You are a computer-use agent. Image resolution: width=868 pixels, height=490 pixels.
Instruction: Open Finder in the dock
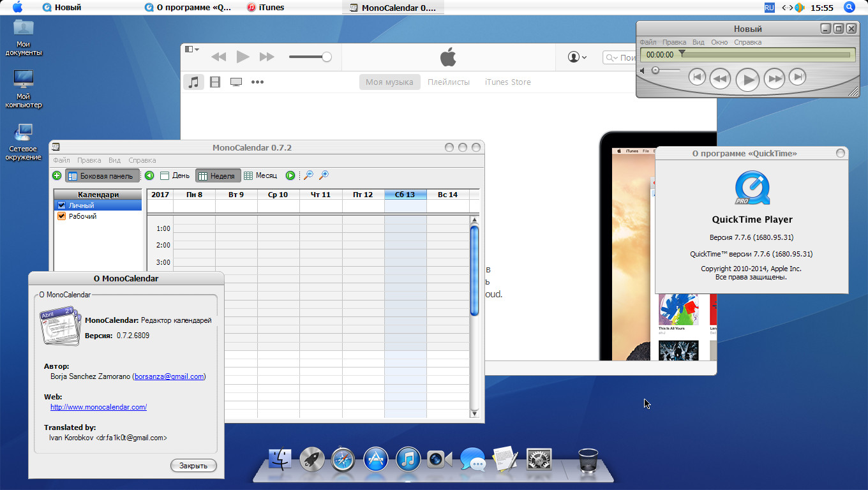click(280, 459)
